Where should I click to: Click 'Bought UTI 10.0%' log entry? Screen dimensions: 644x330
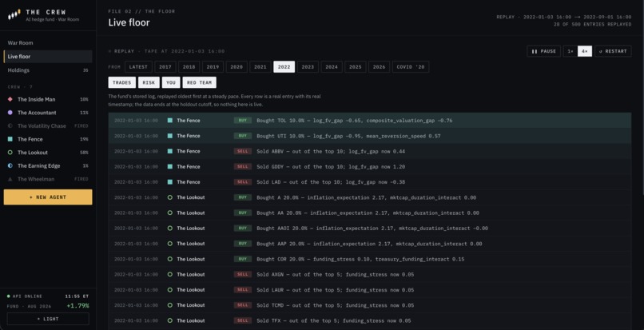coord(370,136)
